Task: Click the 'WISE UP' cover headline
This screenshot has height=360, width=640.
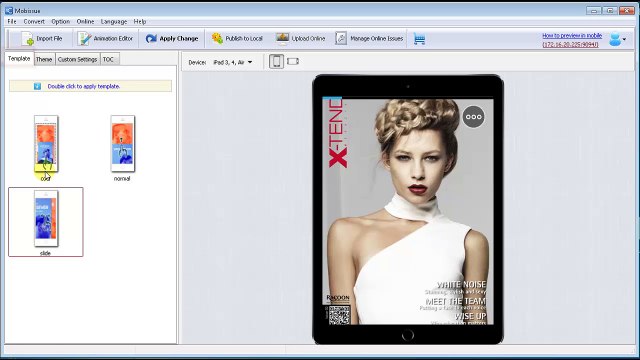Action: [x=470, y=316]
